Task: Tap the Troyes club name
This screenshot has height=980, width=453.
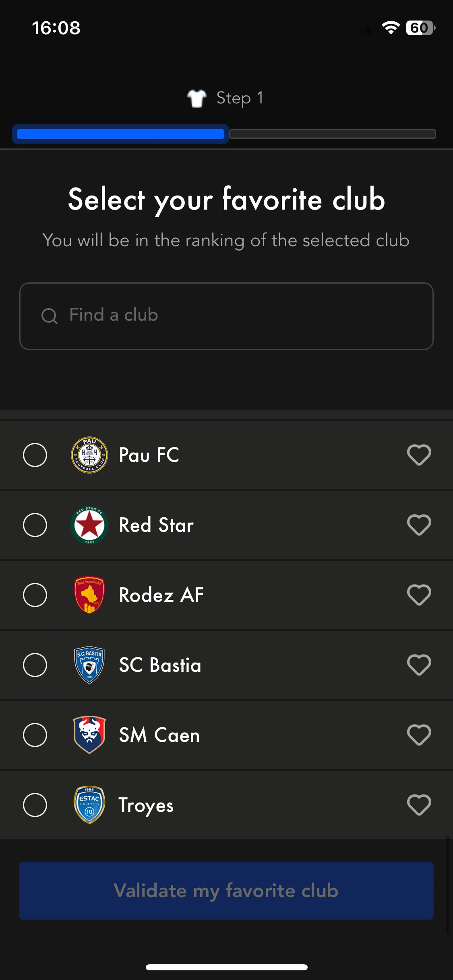Action: click(146, 806)
